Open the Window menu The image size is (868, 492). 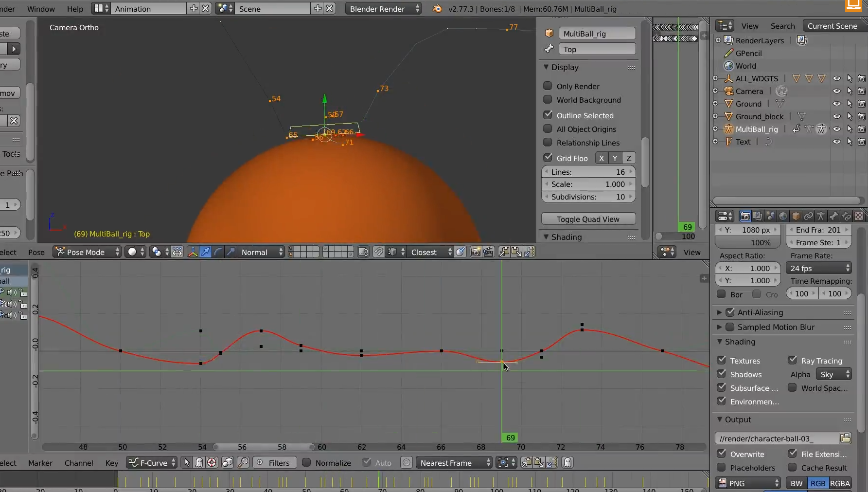point(41,9)
